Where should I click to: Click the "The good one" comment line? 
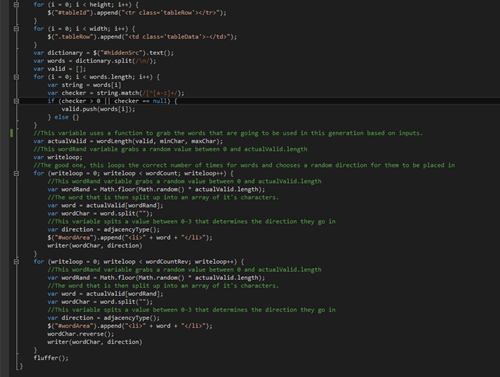[244, 165]
